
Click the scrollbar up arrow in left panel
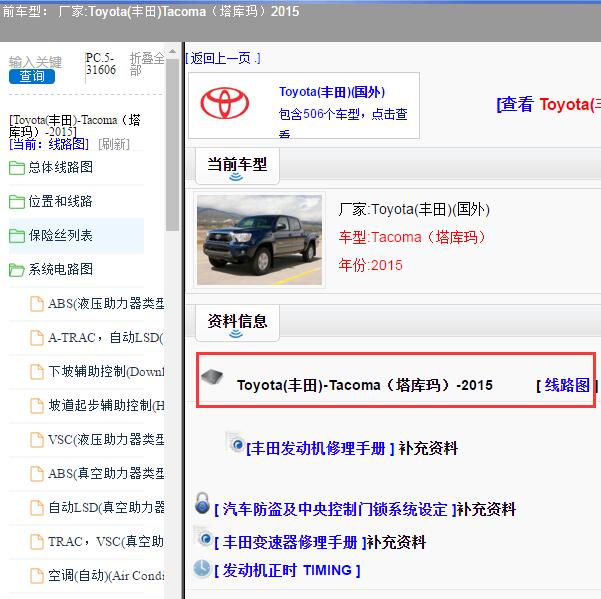click(172, 51)
